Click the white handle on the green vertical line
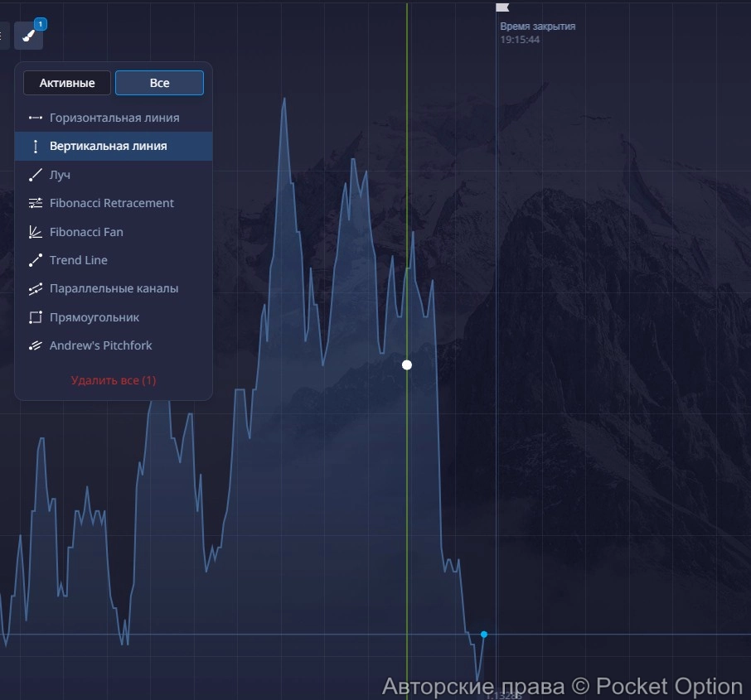Screen dimensions: 751x700 [407, 365]
